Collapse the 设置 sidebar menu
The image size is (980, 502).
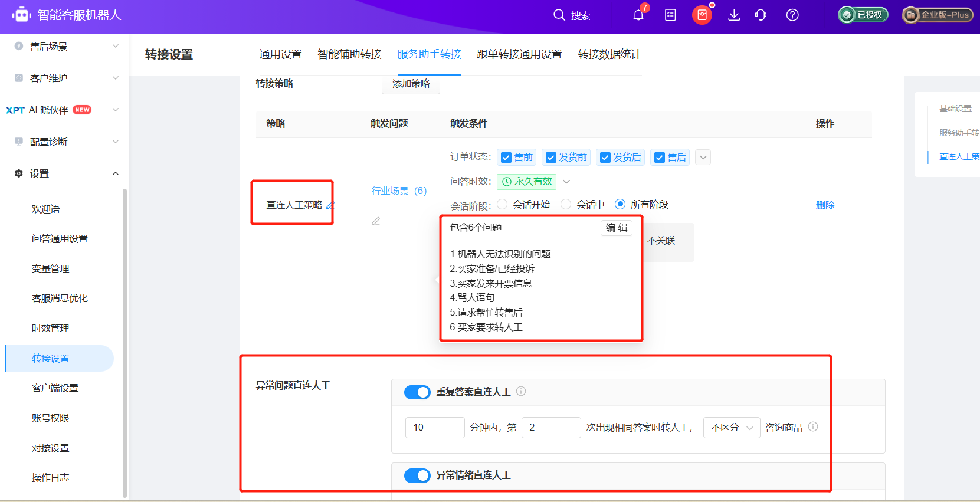[x=116, y=173]
